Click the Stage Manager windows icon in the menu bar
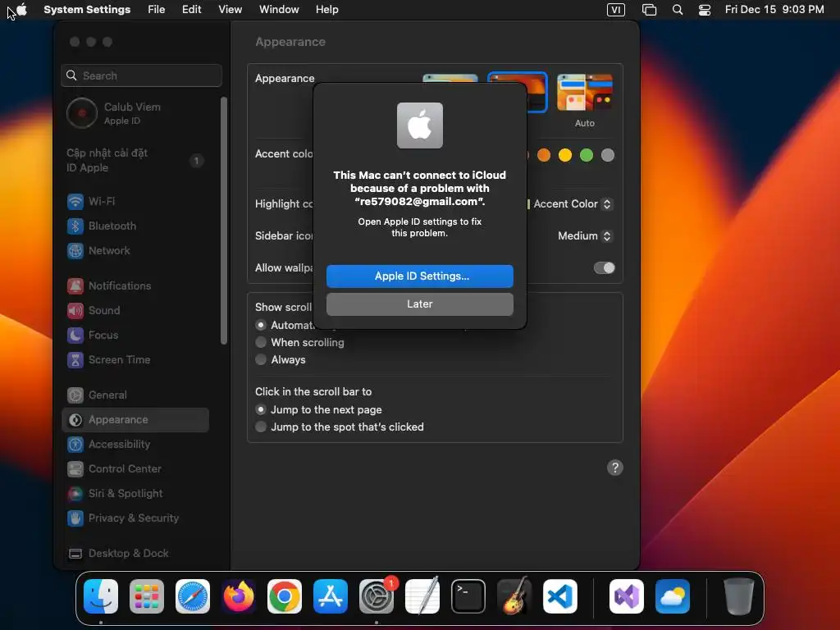840x630 pixels. pos(650,10)
